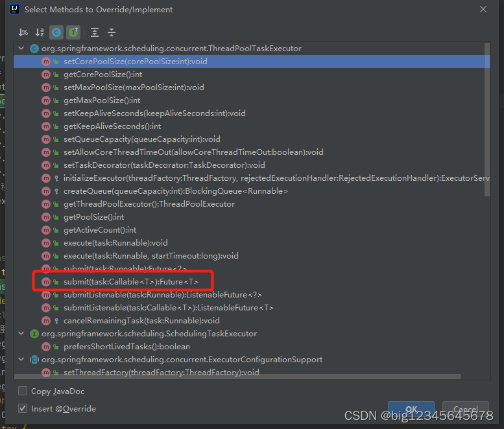
Task: Select the createQueue method row
Action: pos(252,191)
